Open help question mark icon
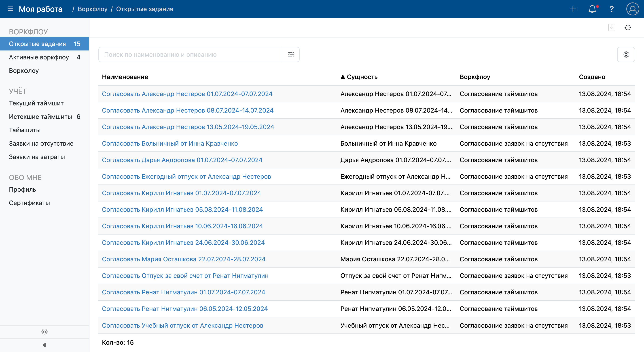 click(x=612, y=9)
